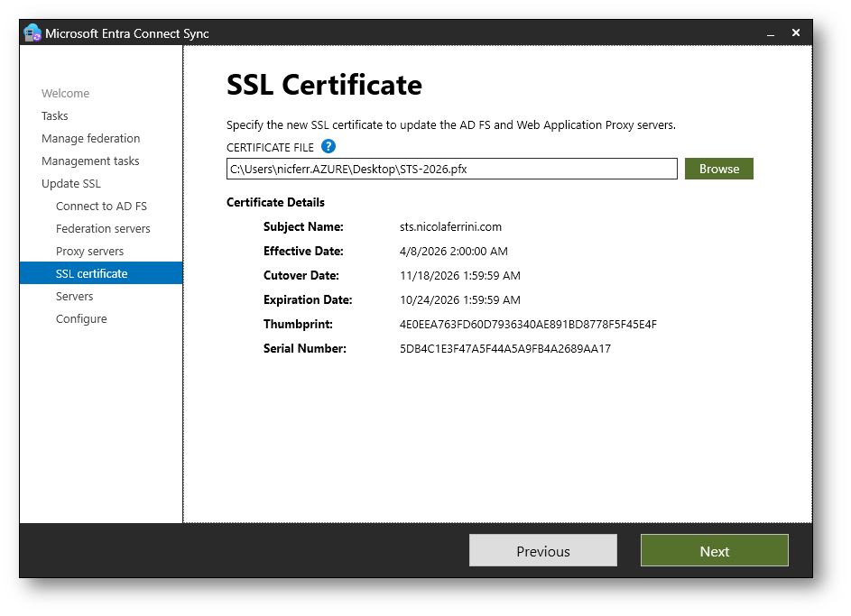This screenshot has height=616, width=851.
Task: Click inside the certificate file path field
Action: 451,169
